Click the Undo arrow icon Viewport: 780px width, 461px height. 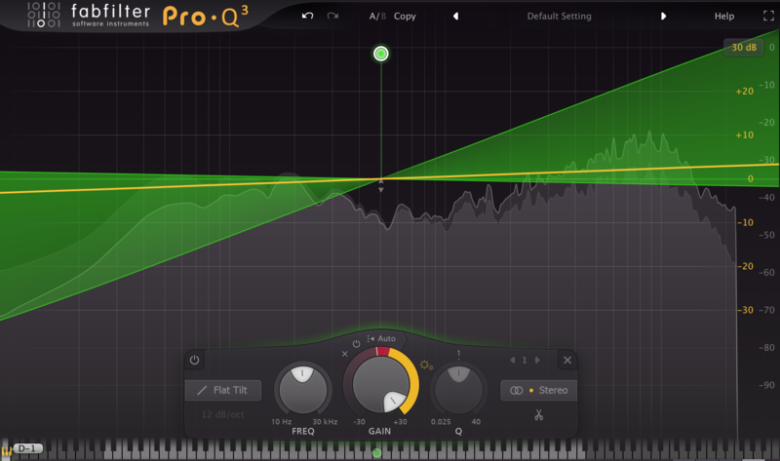[307, 16]
